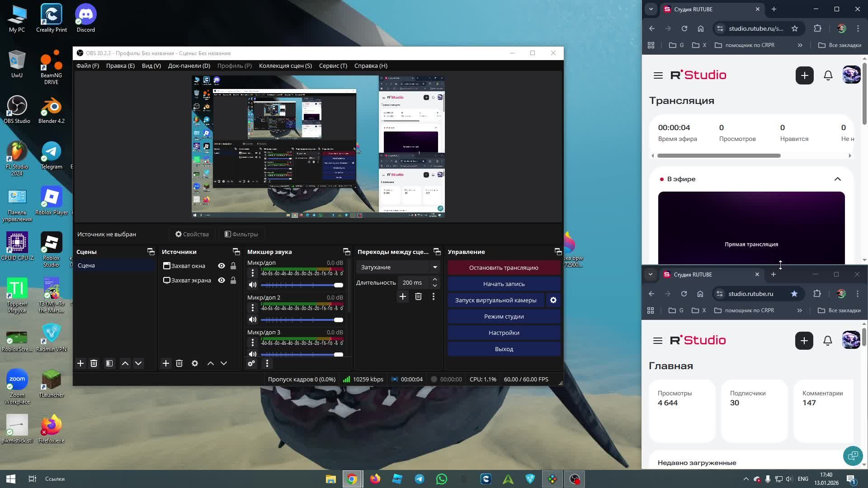Open options dots for Микр/доп 2 channel
The image size is (868, 488).
point(253,308)
